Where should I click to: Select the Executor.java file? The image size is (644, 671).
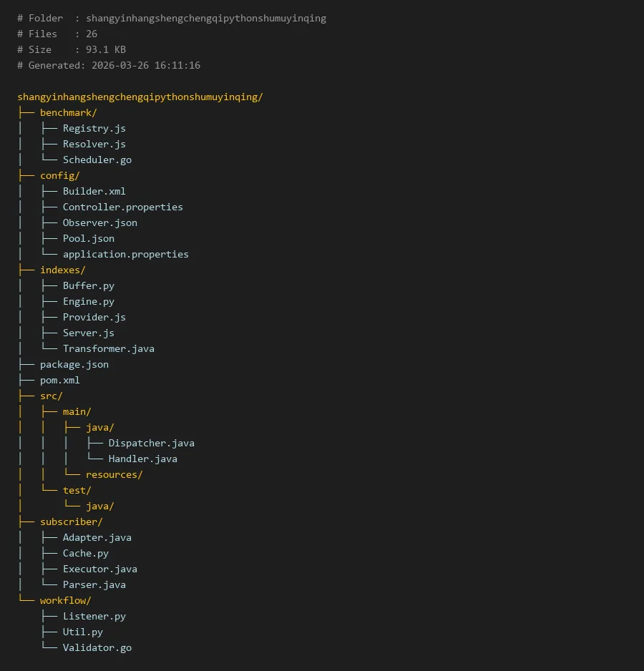(99, 569)
